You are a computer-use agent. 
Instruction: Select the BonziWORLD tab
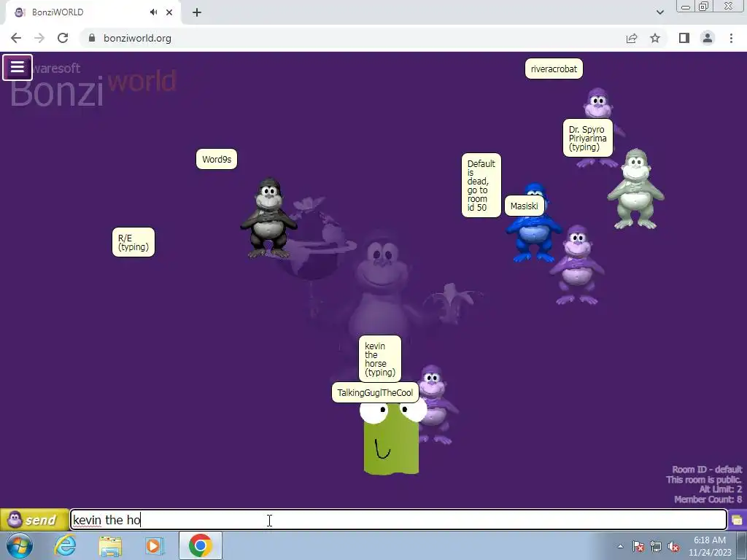(x=93, y=12)
